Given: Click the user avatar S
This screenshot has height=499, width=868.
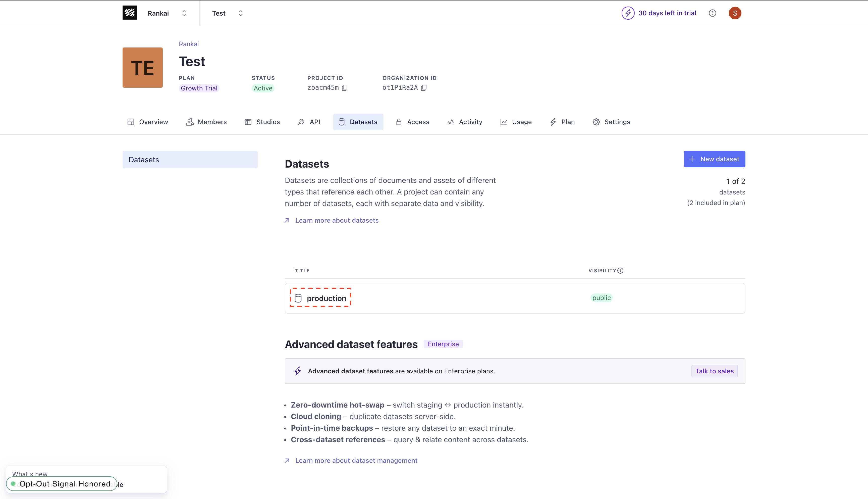Looking at the screenshot, I should (x=735, y=13).
